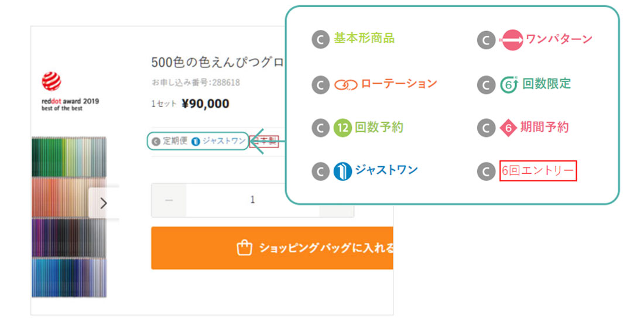Open the 6回エントリー link
The height and width of the screenshot is (336, 644).
[x=538, y=171]
